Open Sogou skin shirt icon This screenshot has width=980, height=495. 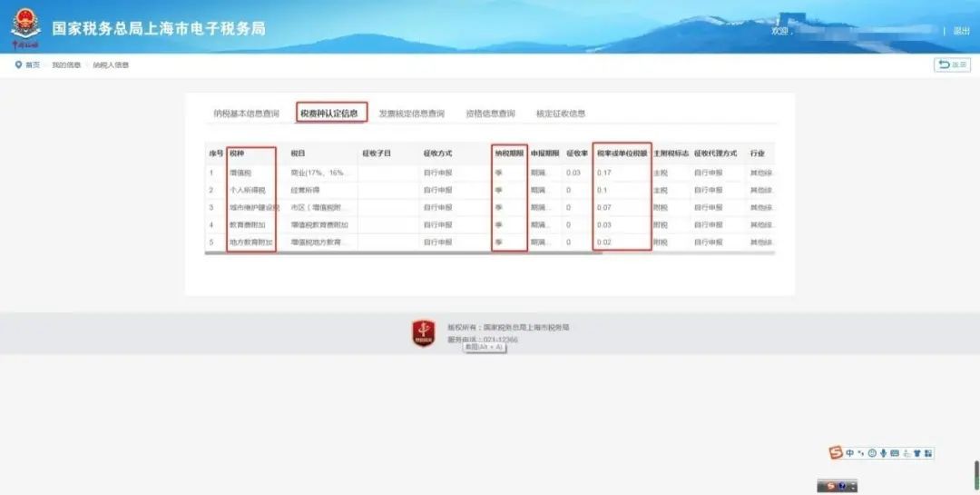pyautogui.click(x=916, y=452)
